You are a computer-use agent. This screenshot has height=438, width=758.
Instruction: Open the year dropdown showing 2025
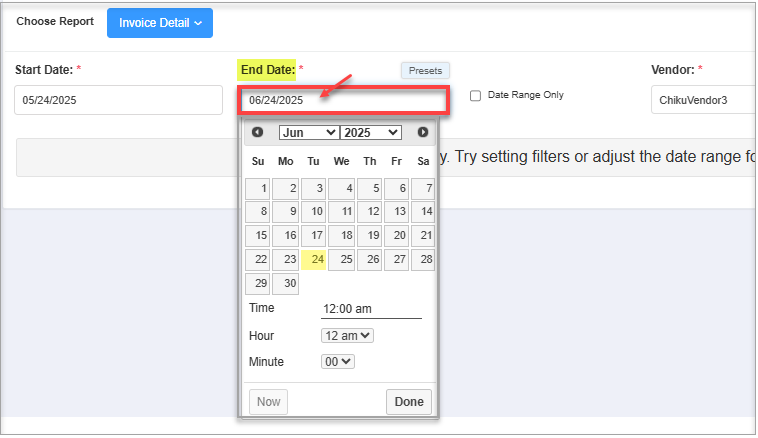click(x=370, y=132)
